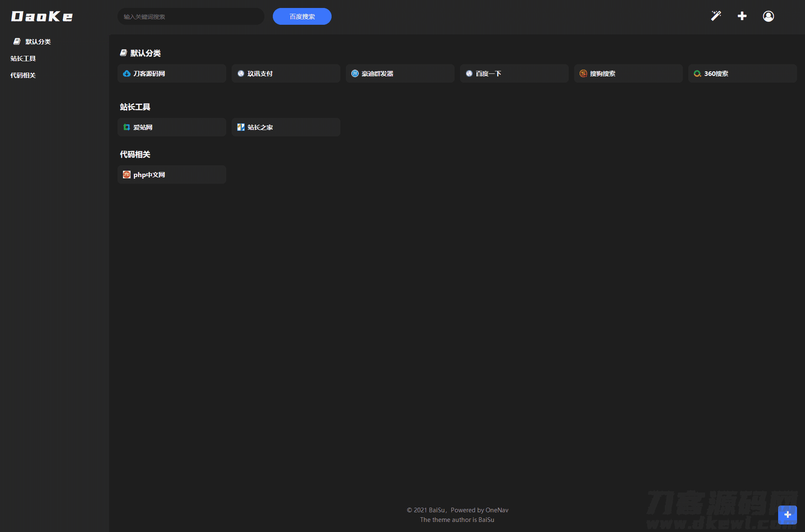Click book icon beside sidebar 默认分类

[17, 41]
